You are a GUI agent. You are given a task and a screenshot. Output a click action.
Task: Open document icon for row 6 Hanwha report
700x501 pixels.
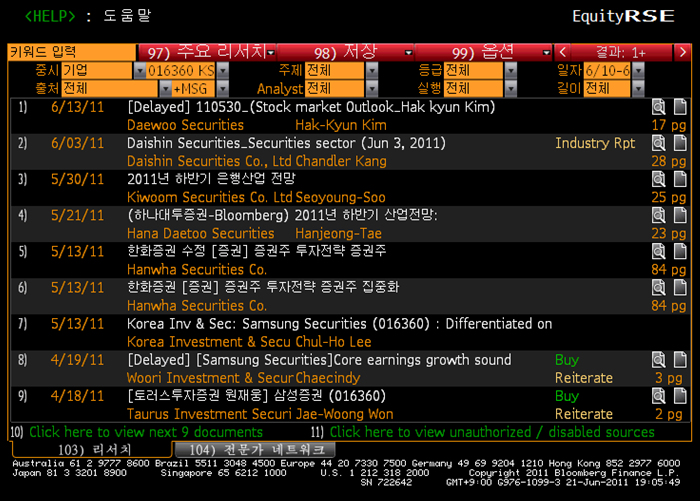click(x=680, y=288)
